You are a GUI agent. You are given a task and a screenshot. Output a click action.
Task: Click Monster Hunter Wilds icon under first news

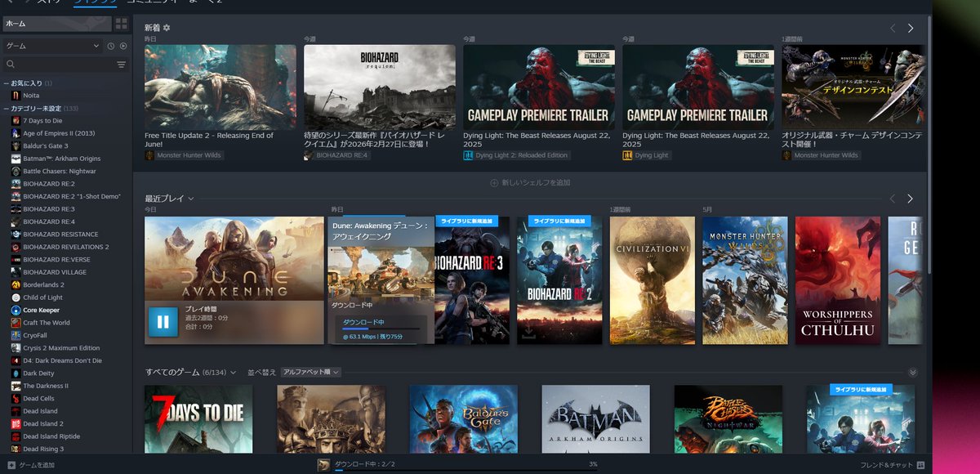(149, 155)
